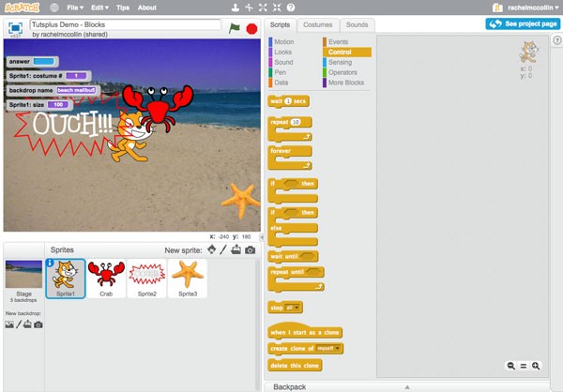Screen dimensions: 563x392
Task: Select the Crab sprite thumbnail
Action: click(x=106, y=279)
